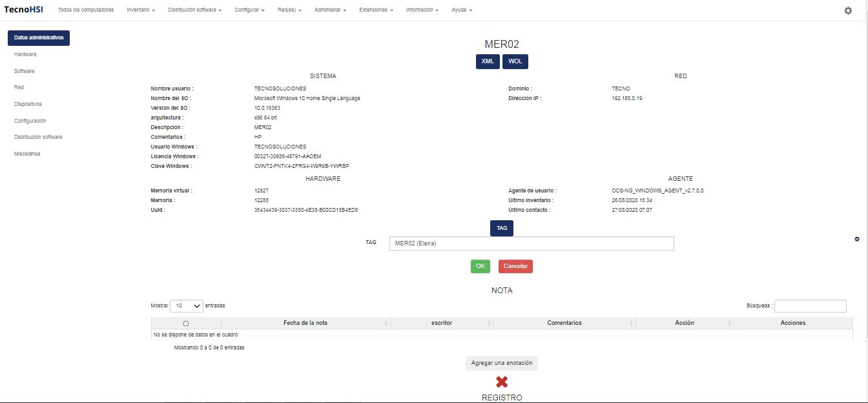
Task: Toggle the select-all notes checkbox
Action: [x=186, y=323]
